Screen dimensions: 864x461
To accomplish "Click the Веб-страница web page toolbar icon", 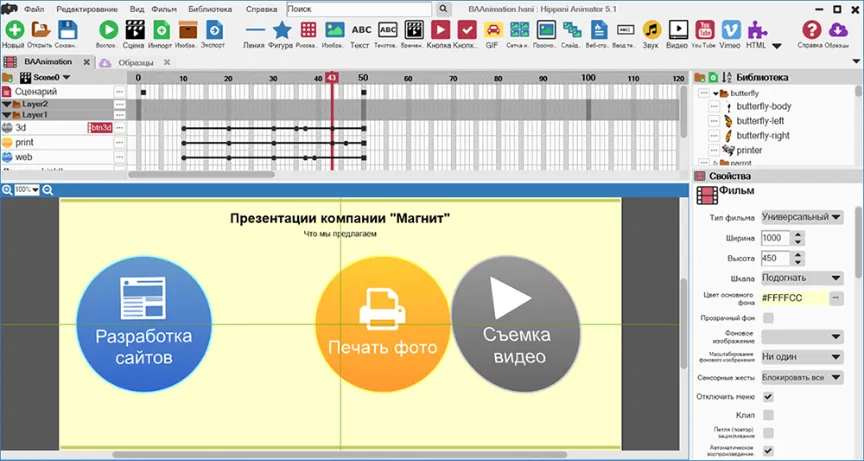I will click(598, 30).
